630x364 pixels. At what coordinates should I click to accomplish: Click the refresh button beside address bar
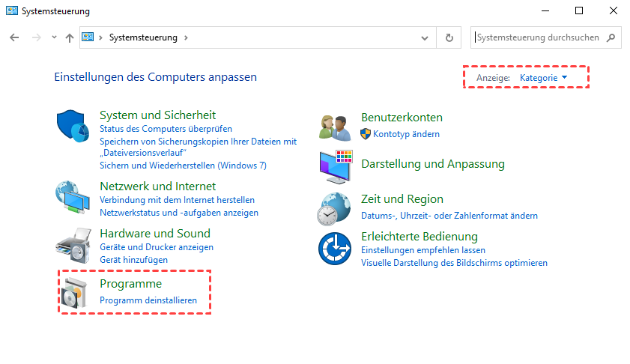(449, 37)
